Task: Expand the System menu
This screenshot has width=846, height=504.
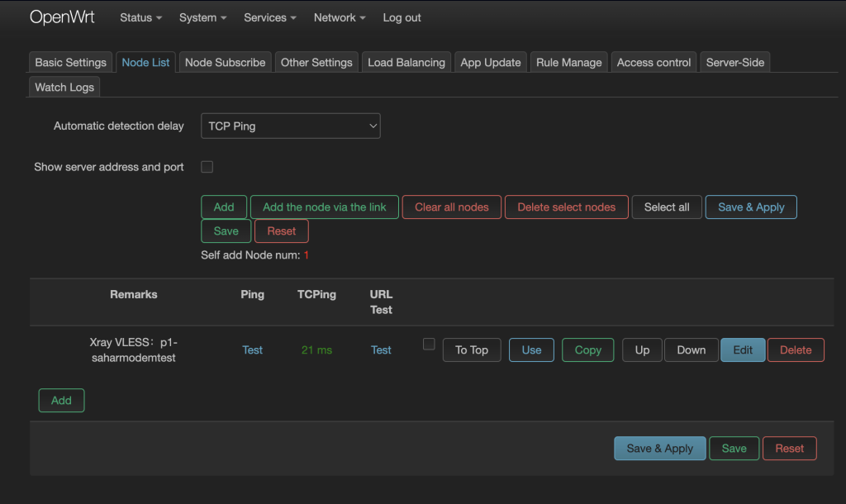Action: [x=203, y=17]
